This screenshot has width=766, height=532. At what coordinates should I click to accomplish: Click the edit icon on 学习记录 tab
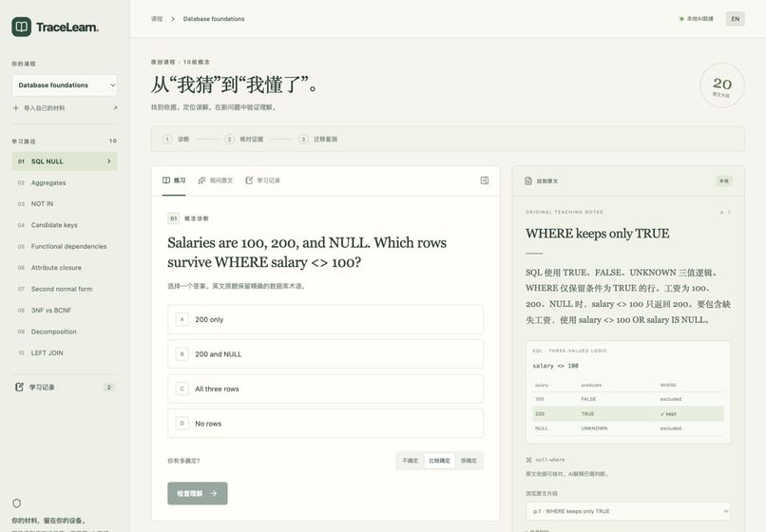(x=249, y=180)
